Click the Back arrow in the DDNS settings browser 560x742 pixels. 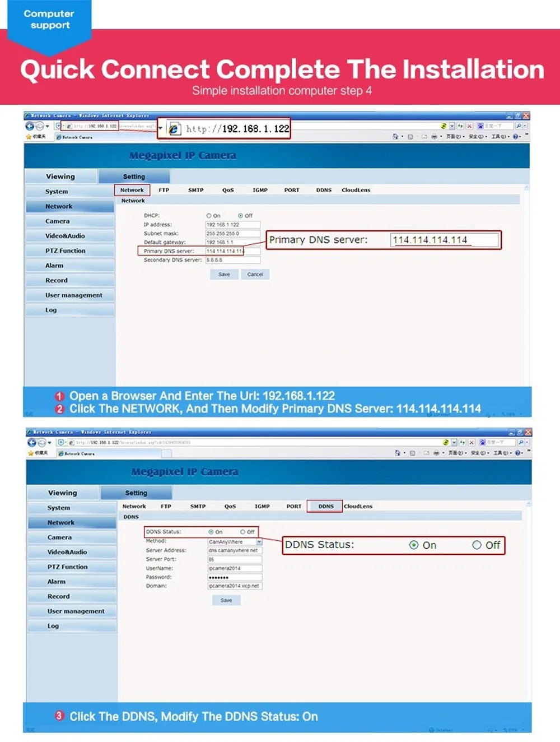coord(32,442)
